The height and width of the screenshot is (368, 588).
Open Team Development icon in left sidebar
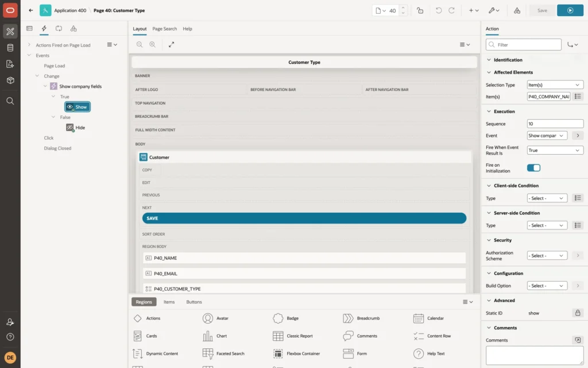coord(10,64)
